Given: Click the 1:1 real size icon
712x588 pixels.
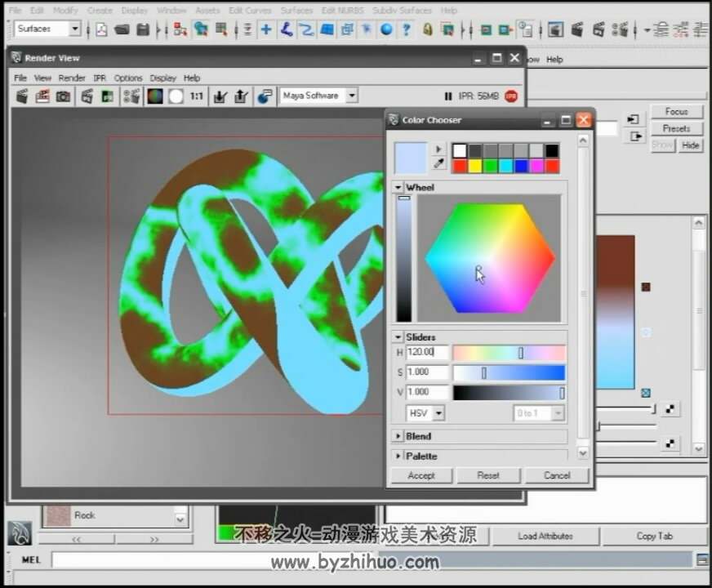Looking at the screenshot, I should point(196,96).
